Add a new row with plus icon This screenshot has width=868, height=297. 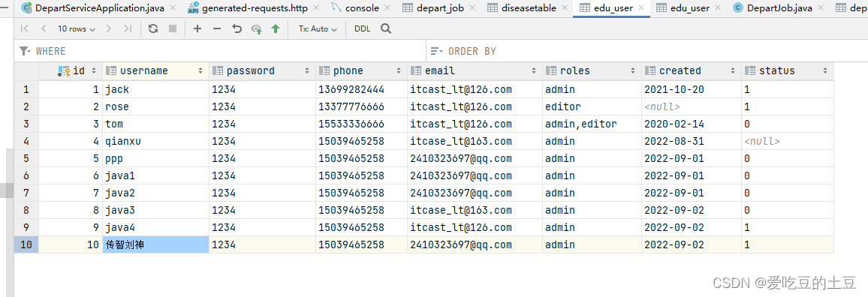click(x=197, y=28)
